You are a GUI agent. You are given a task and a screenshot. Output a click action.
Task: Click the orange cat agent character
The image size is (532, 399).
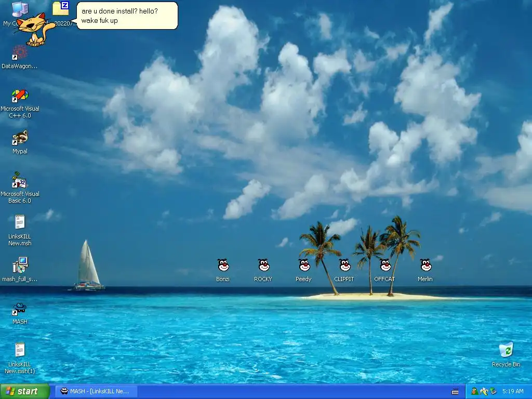tap(34, 30)
